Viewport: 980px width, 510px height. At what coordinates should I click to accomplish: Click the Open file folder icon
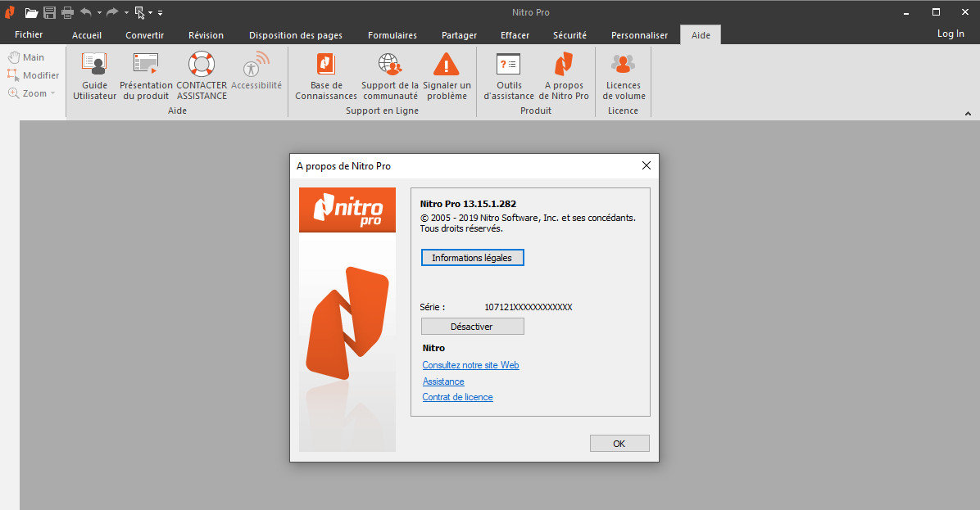point(31,12)
